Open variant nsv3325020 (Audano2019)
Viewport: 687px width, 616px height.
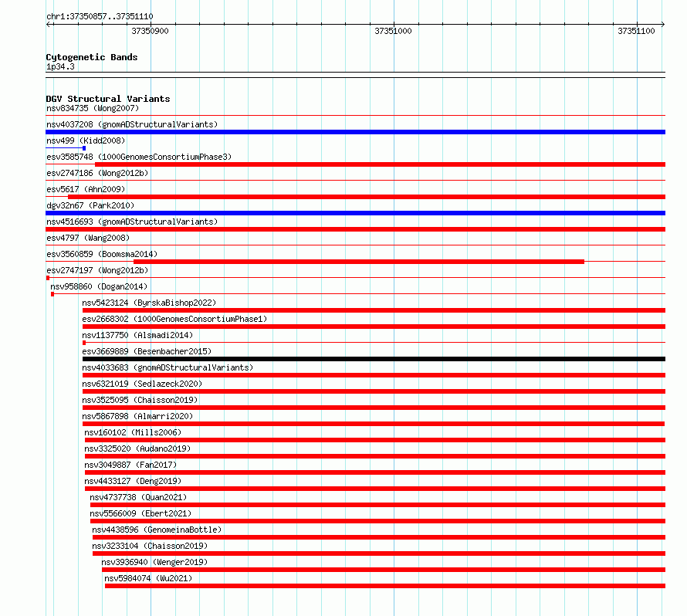(x=137, y=448)
